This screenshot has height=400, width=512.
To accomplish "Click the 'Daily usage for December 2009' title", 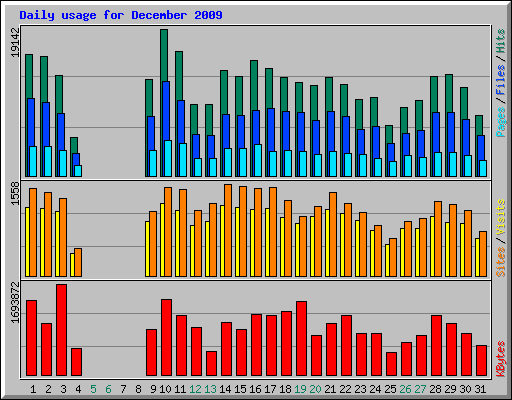I will coord(121,15).
